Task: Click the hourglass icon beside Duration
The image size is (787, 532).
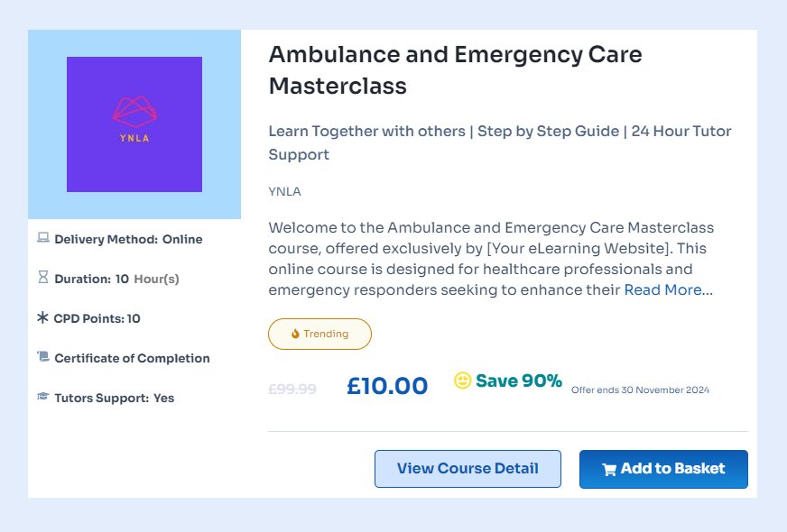Action: coord(42,279)
